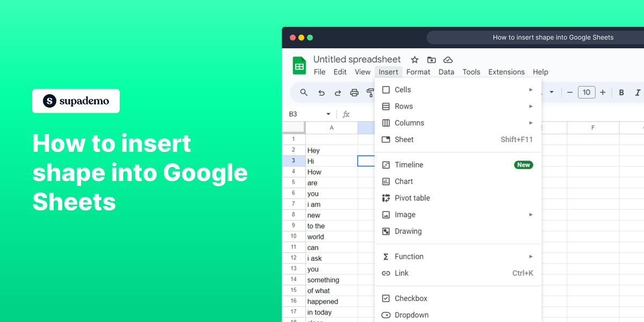Click the minus button to decrease font size

[x=569, y=92]
